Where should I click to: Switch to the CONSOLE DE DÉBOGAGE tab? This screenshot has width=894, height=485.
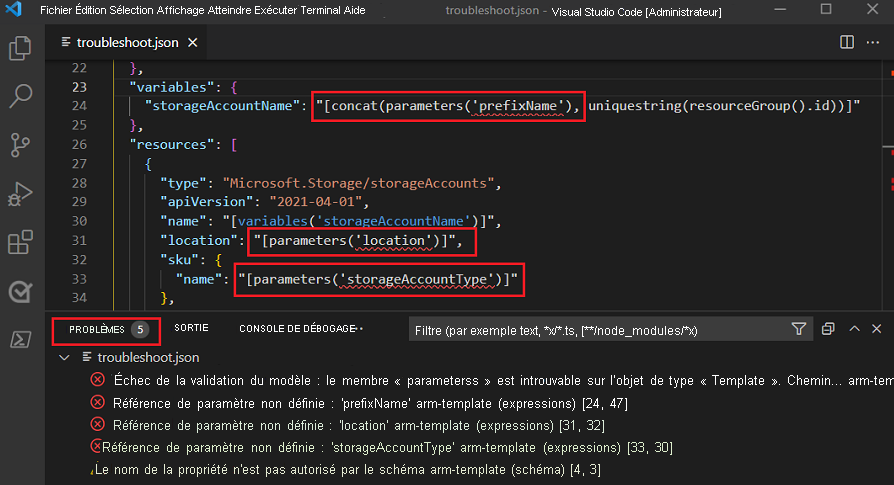[298, 329]
